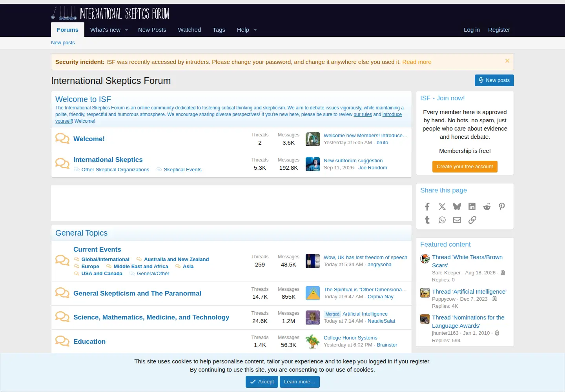Click New posts sub-navigation link

63,43
